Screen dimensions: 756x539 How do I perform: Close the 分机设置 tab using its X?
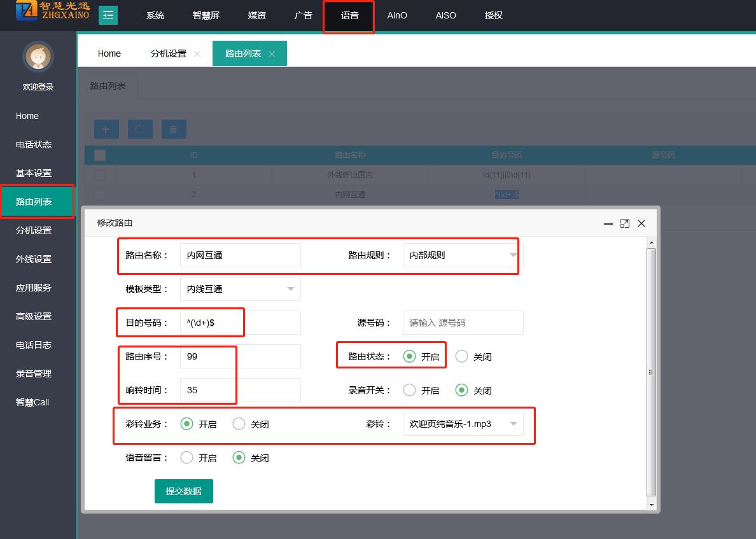[x=197, y=54]
